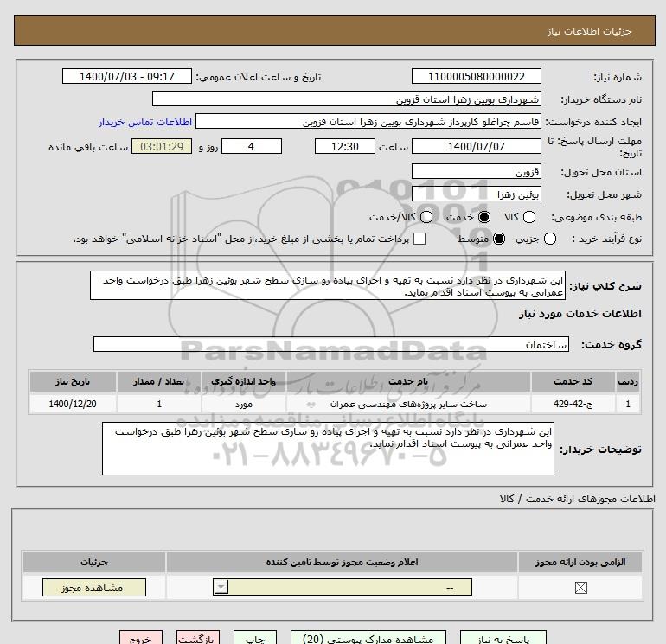Click the deadline time field 12:30
The width and height of the screenshot is (666, 644).
coord(345,146)
